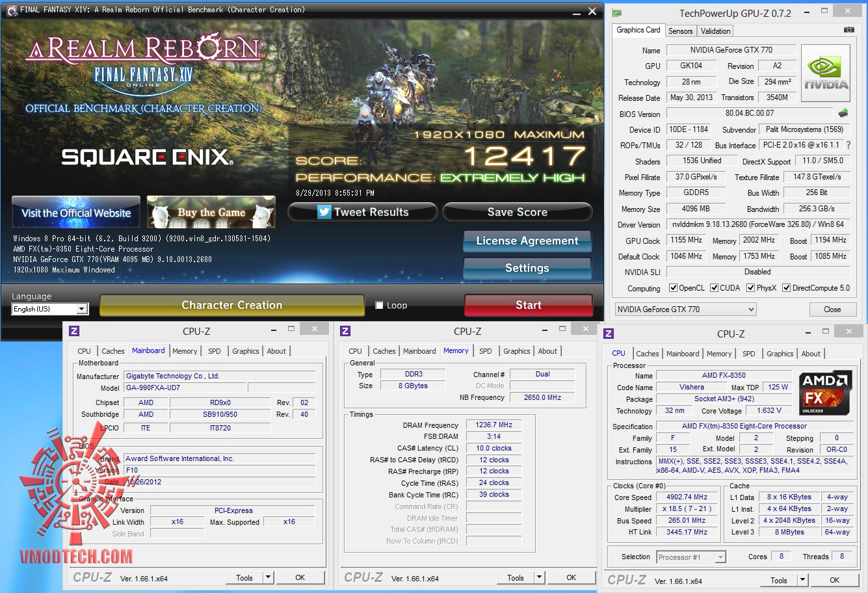This screenshot has height=593, width=868.
Task: Open SPD tab in CPU-Z Memory window
Action: coord(485,351)
